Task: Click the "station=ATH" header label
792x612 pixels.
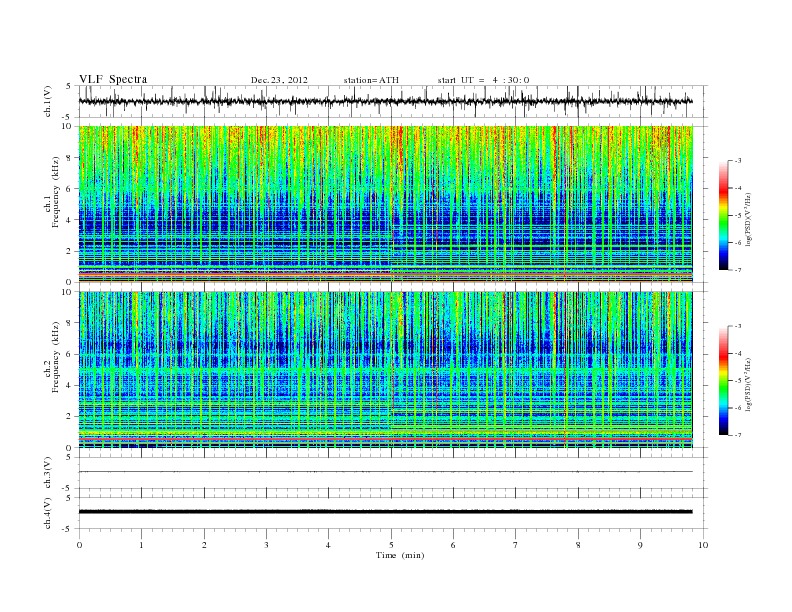Action: [371, 80]
